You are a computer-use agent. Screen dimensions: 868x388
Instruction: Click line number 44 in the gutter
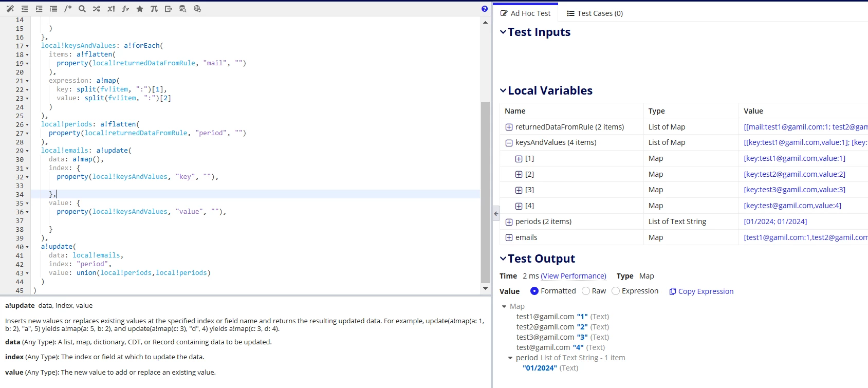[20, 282]
